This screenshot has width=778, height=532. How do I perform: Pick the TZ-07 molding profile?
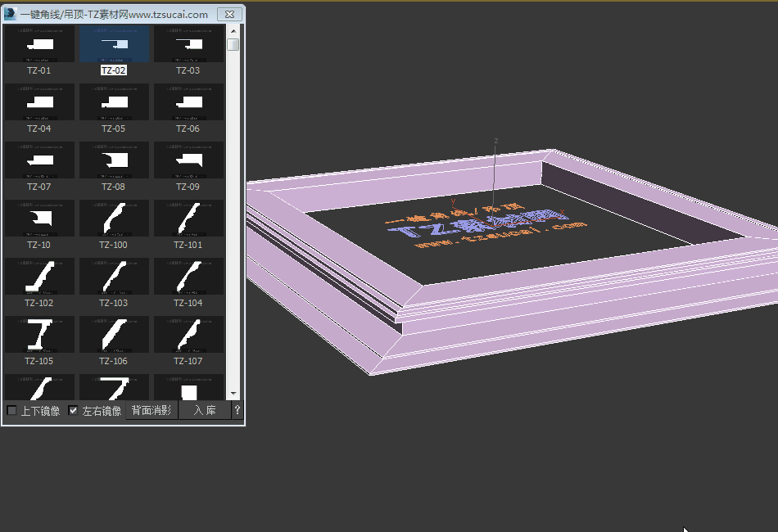(39, 160)
